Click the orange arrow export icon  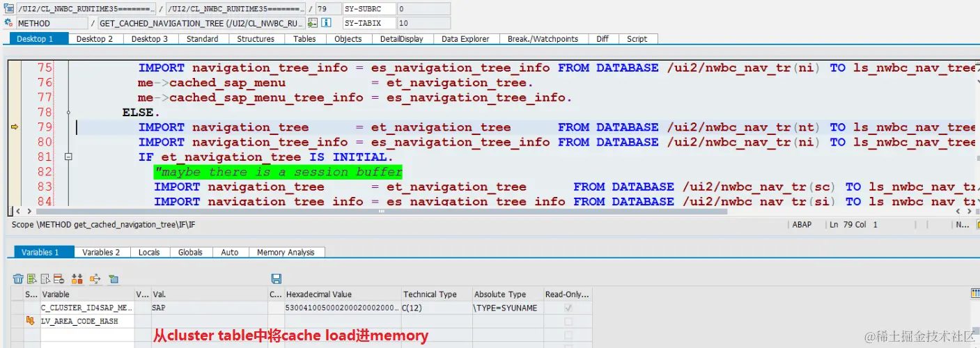(95, 278)
